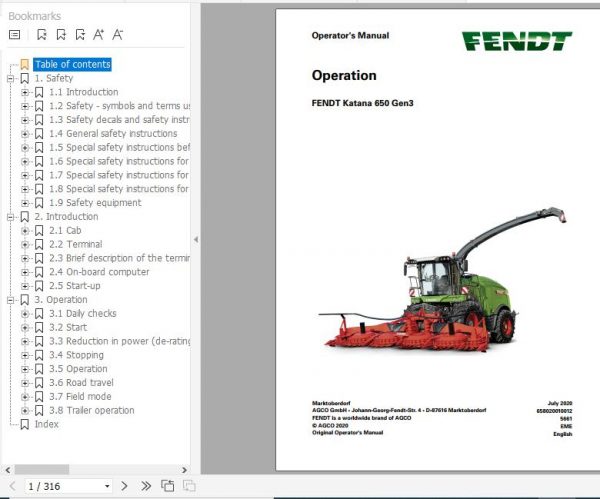Viewport: 600px width, 499px height.
Task: Open 1.3 Safety decals bookmark
Action: (x=119, y=120)
